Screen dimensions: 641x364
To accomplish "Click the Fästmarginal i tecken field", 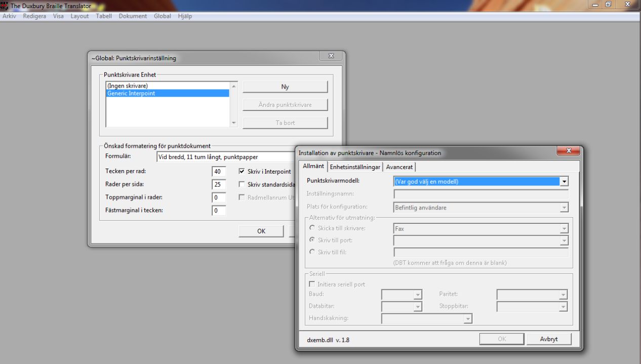I will click(x=219, y=210).
